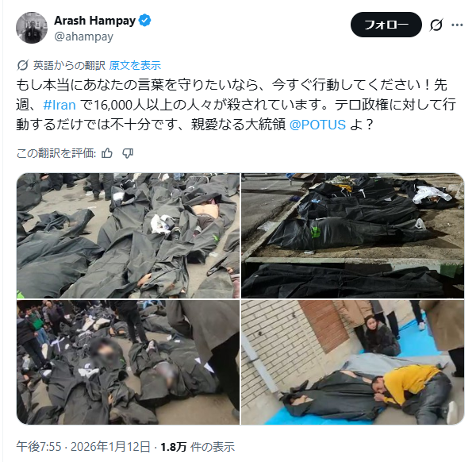Open the three-dots more options menu
Screen dimensions: 476x462
point(457,25)
